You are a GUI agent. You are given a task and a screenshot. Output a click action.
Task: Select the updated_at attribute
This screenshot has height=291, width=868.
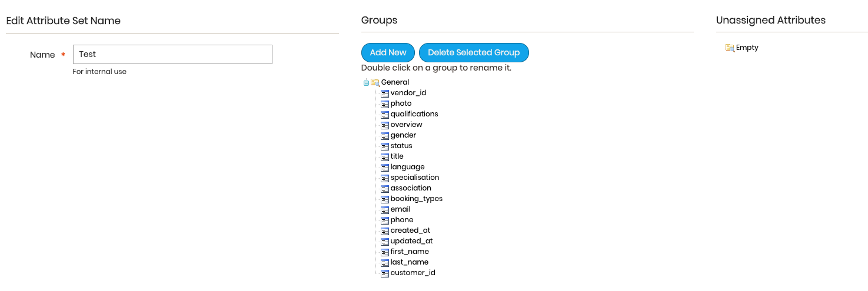pyautogui.click(x=411, y=241)
